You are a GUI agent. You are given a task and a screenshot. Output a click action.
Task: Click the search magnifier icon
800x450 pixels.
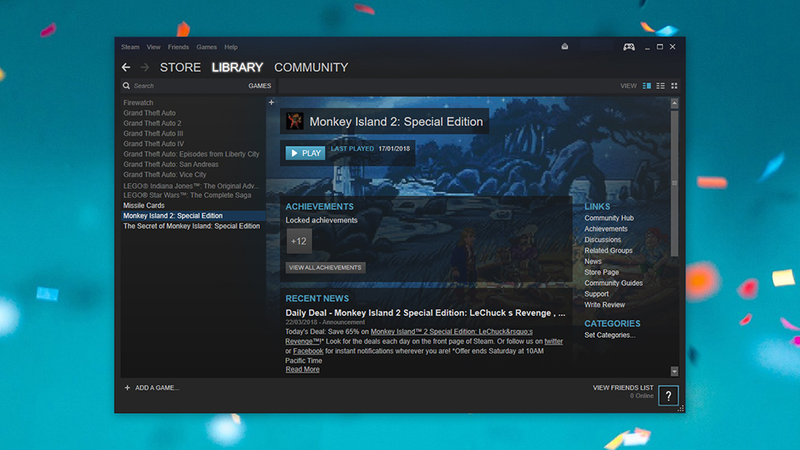[127, 86]
